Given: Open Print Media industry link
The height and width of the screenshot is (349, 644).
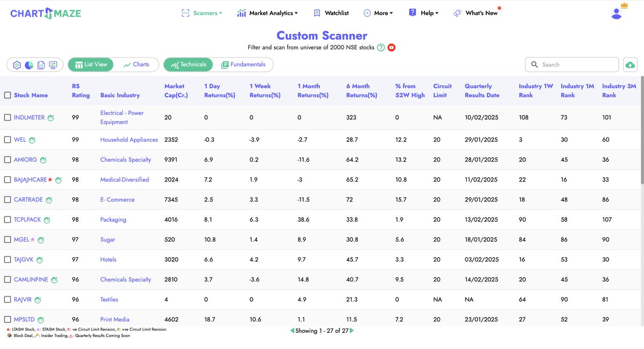Looking at the screenshot, I should coord(115,319).
